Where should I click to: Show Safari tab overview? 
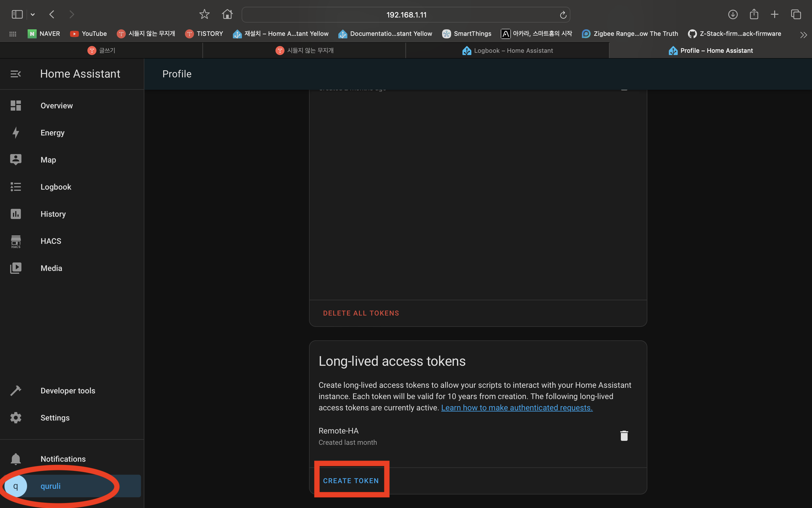coord(796,14)
